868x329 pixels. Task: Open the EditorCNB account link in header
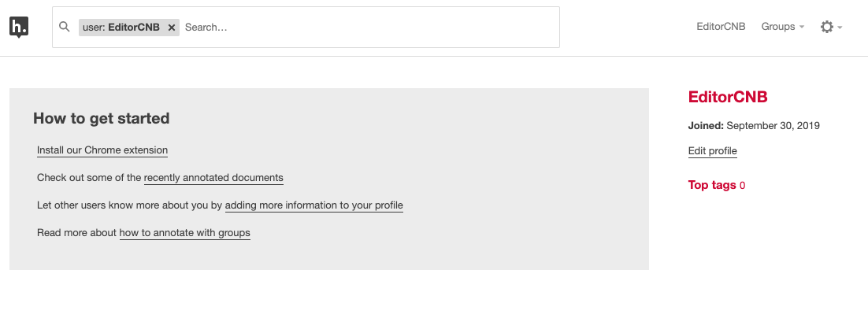coord(721,27)
